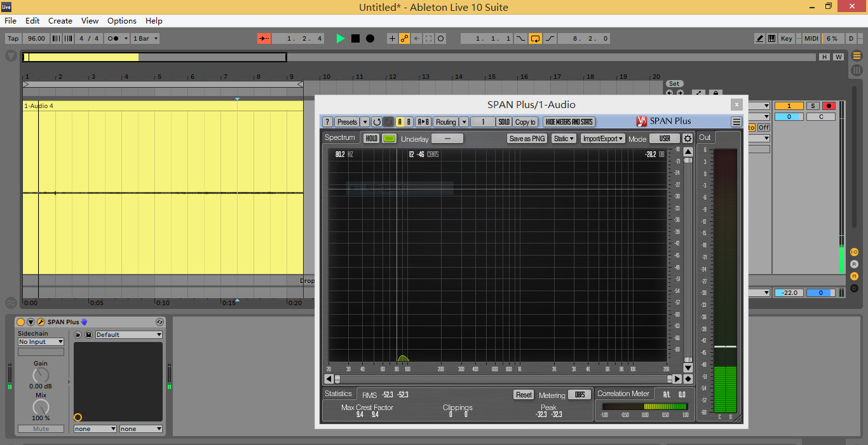
Task: Click the W optimize width button
Action: [x=838, y=57]
